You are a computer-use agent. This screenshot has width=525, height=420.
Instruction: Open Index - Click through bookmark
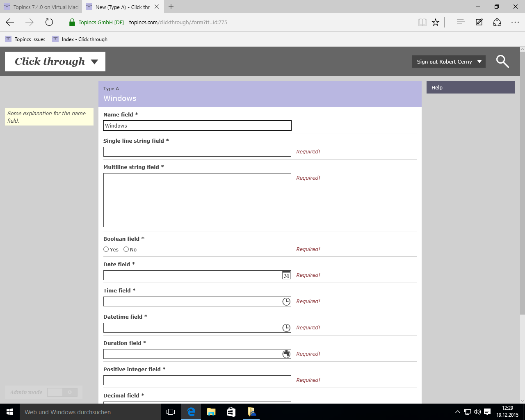click(x=80, y=39)
